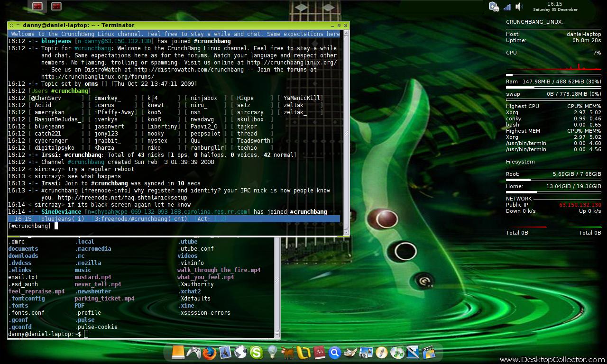Click the .xsession-errors file name
This screenshot has height=364, width=607.
[204, 313]
